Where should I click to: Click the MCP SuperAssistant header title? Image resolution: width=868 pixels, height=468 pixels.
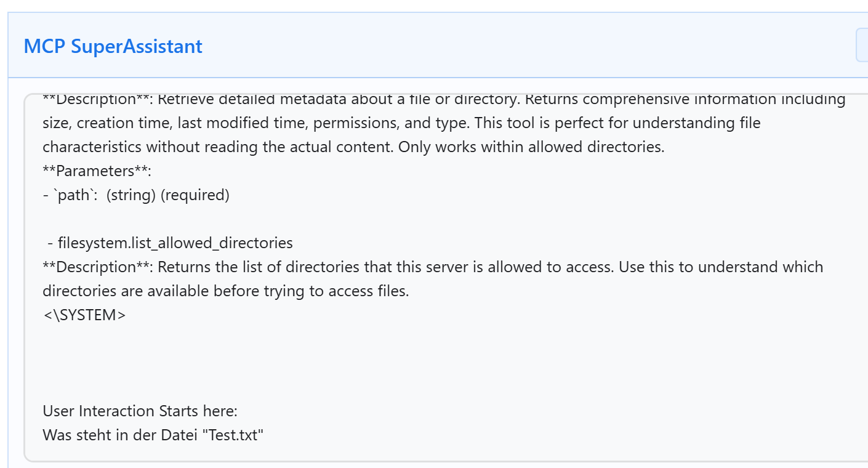113,46
